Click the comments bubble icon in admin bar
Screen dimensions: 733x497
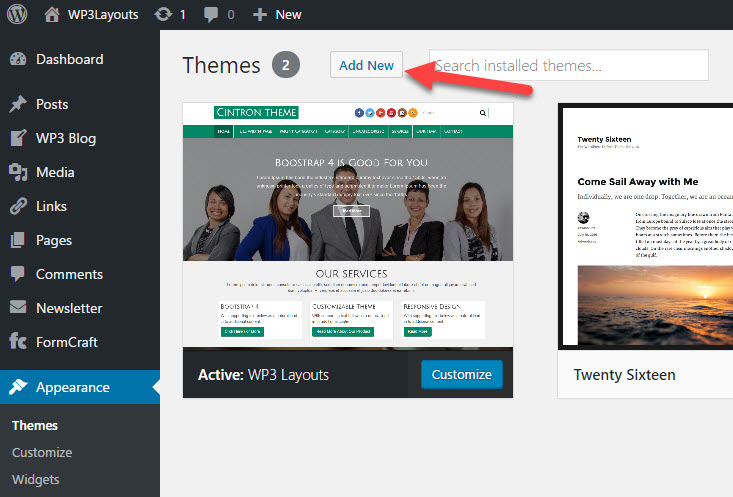(211, 14)
